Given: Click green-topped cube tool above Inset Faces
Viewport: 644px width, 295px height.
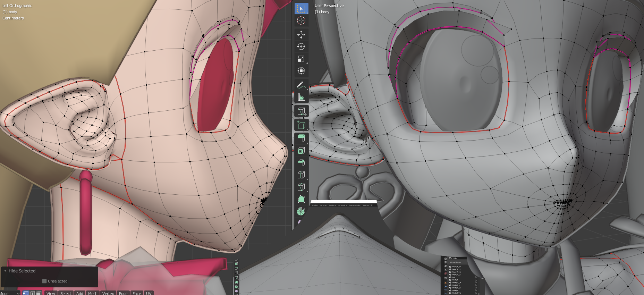Looking at the screenshot, I should click(x=301, y=138).
